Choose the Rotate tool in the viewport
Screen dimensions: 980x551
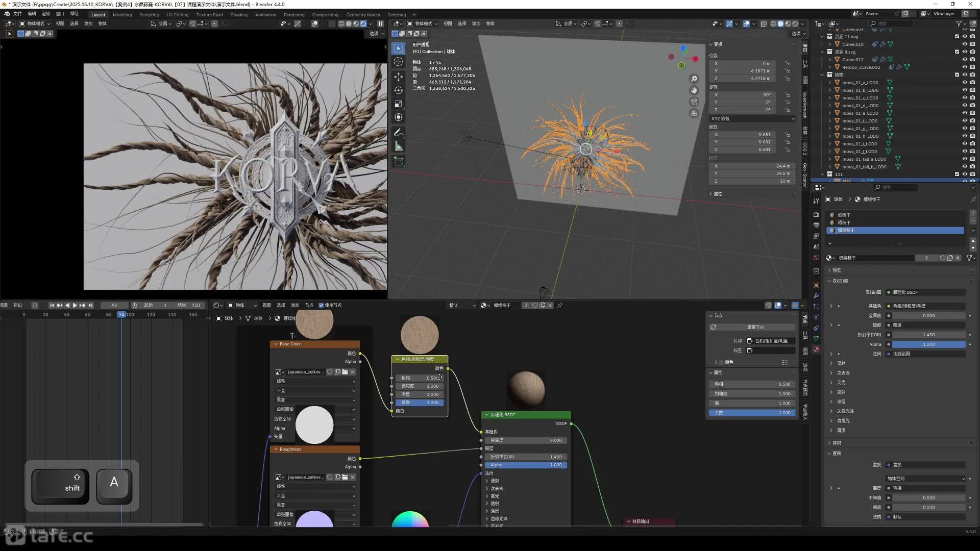click(x=399, y=90)
